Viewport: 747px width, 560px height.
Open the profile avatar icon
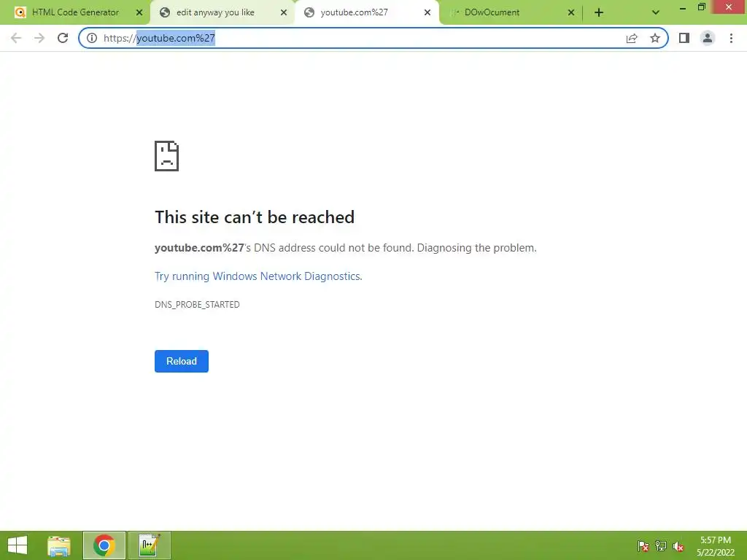point(708,38)
